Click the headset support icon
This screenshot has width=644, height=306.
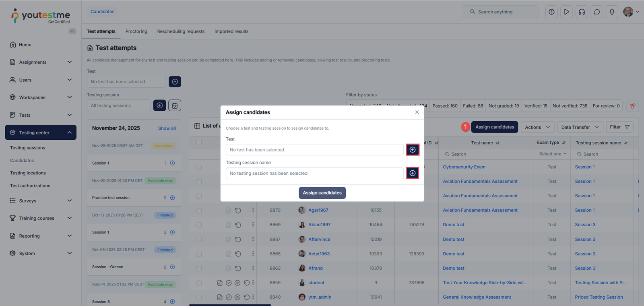582,12
